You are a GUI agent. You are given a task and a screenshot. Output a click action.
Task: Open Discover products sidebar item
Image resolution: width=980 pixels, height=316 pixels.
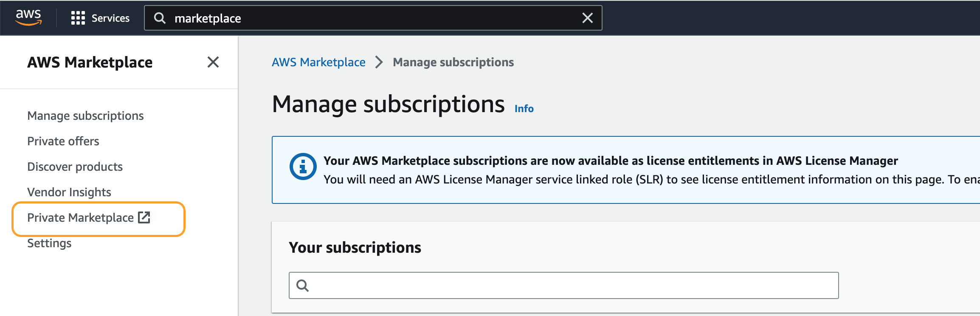pyautogui.click(x=75, y=166)
